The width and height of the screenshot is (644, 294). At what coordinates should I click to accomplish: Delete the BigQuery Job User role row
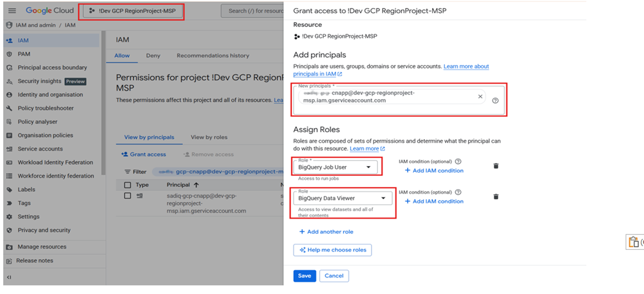pos(496,166)
